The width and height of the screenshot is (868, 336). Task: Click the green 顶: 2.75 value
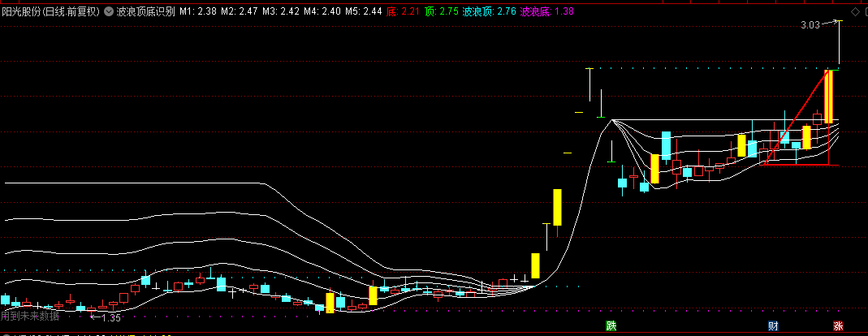click(441, 11)
